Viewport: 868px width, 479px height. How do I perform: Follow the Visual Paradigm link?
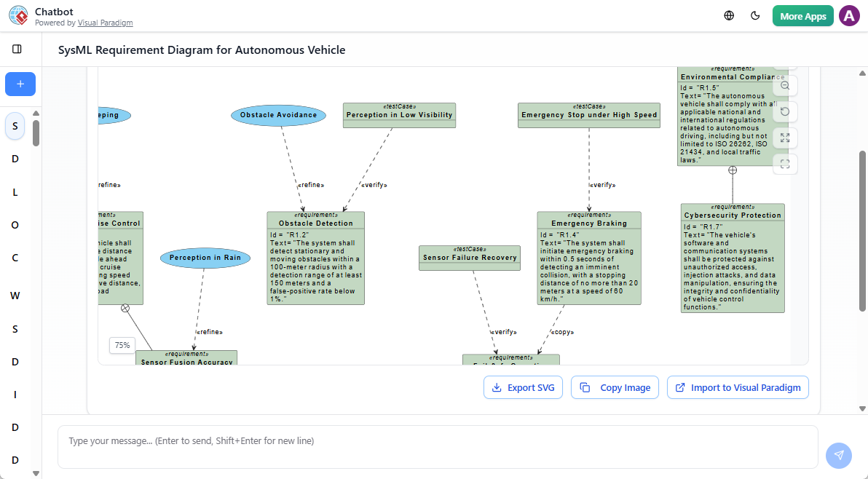(x=105, y=23)
